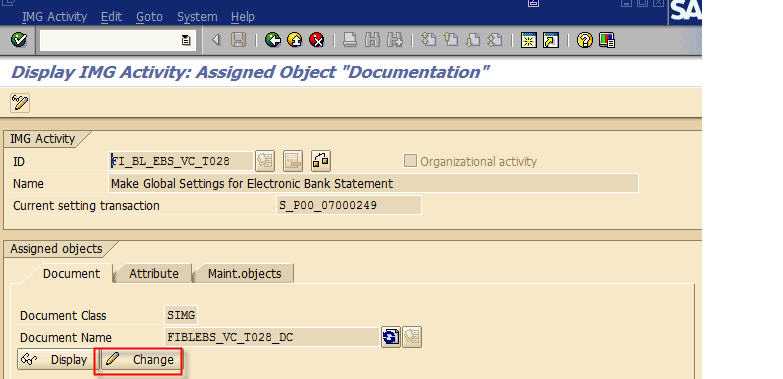Click second grayed icon beside ID field
The height and width of the screenshot is (379, 783).
(x=293, y=161)
